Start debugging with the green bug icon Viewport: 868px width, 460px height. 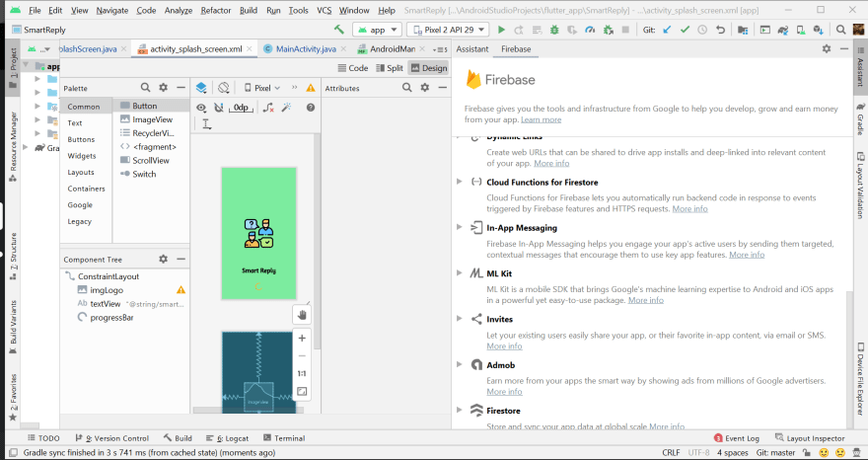click(554, 30)
